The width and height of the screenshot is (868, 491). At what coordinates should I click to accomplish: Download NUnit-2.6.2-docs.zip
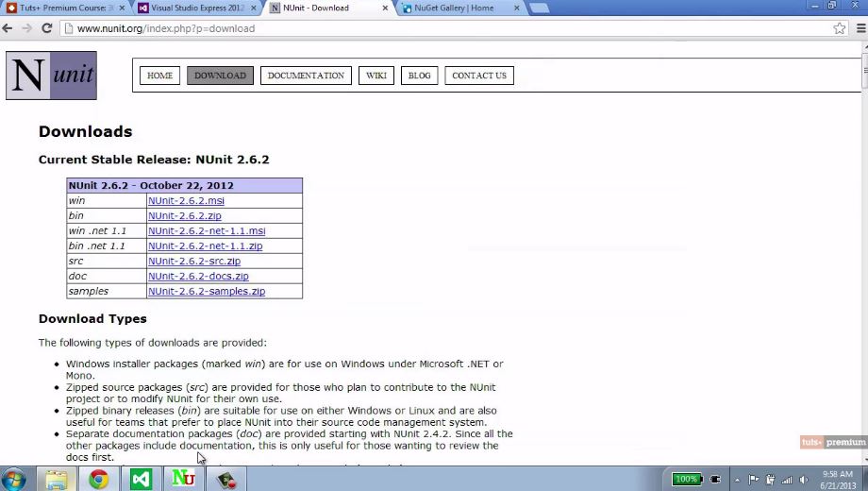[x=198, y=276]
